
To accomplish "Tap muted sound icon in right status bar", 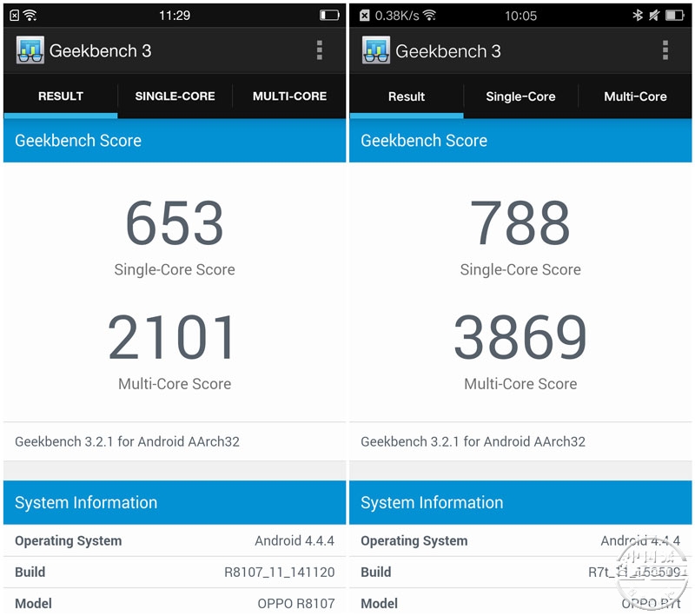I will 654,16.
